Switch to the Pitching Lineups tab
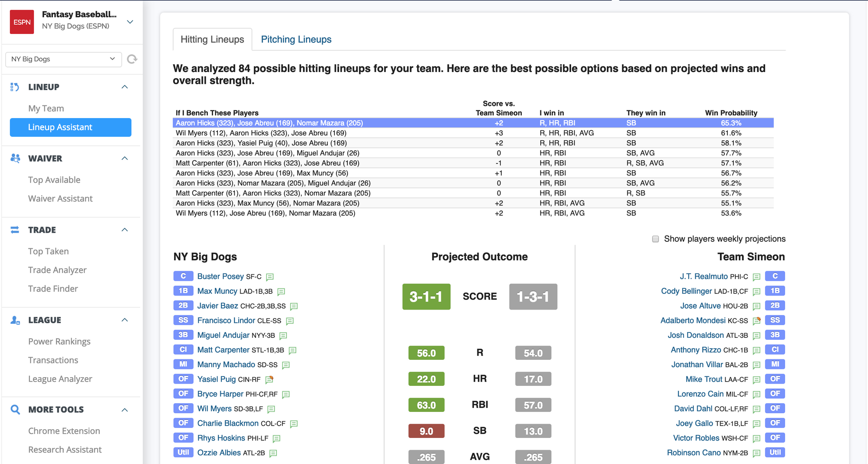Viewport: 868px width, 464px height. pos(296,39)
